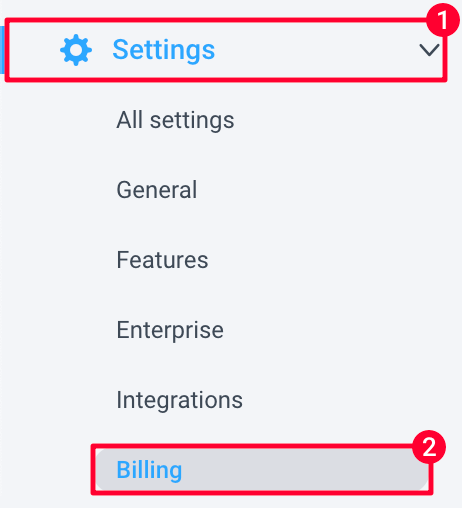The image size is (462, 508).
Task: Open the All settings page
Action: (x=175, y=120)
